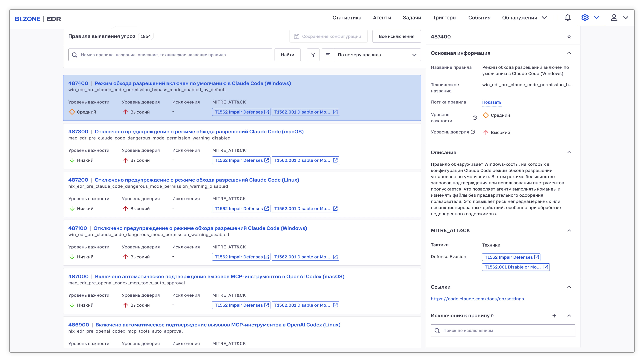Expand the settings gear dropdown chevron

tap(597, 18)
